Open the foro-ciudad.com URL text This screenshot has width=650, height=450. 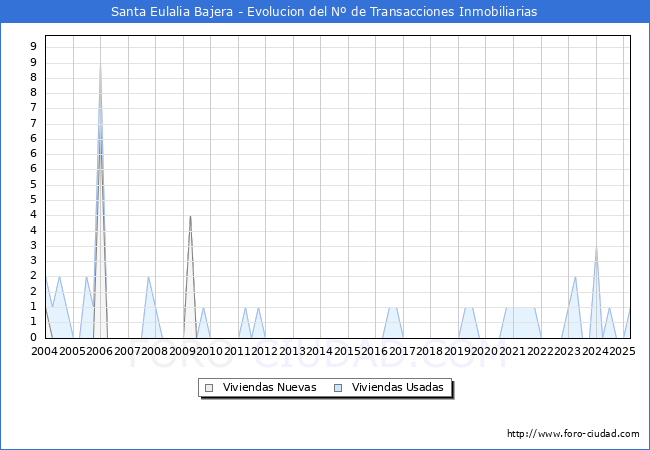tap(573, 433)
